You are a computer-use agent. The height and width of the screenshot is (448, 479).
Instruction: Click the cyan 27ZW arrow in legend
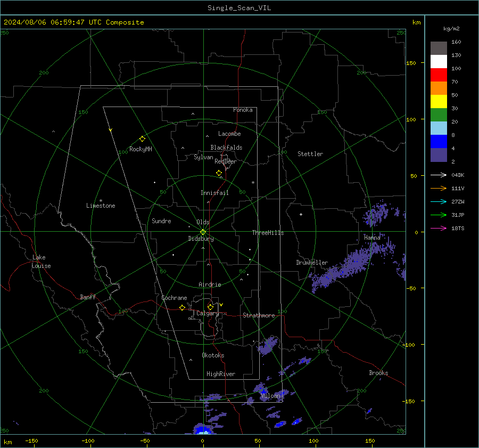tap(439, 201)
